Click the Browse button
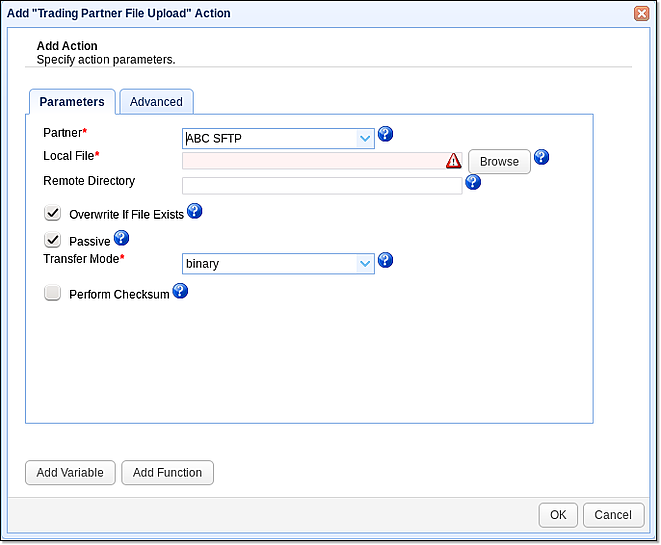661x545 pixels. click(x=499, y=161)
